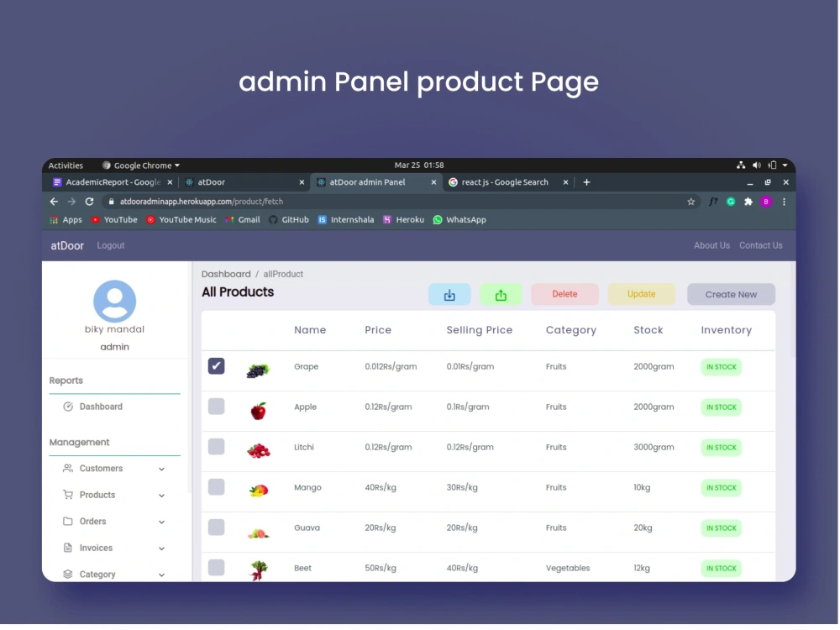Uncheck the Grape row checkbox
Image resolution: width=840 pixels, height=630 pixels.
click(x=217, y=366)
